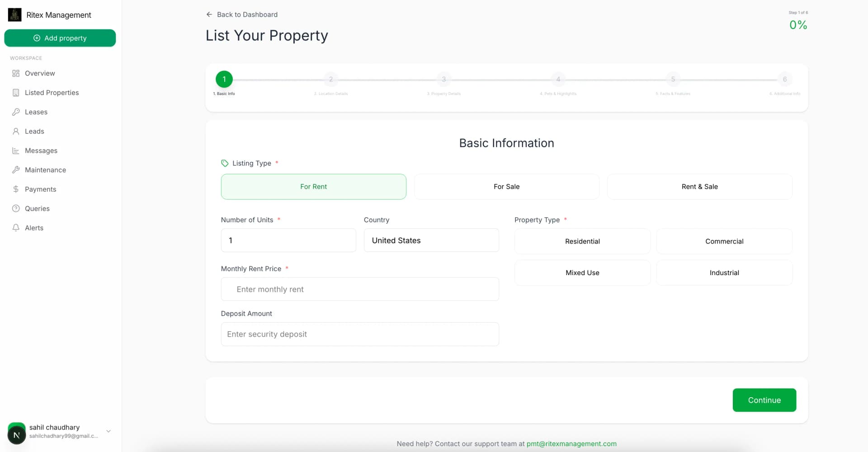Click the Leads person icon
Viewport: 868px width, 452px height.
click(x=16, y=131)
